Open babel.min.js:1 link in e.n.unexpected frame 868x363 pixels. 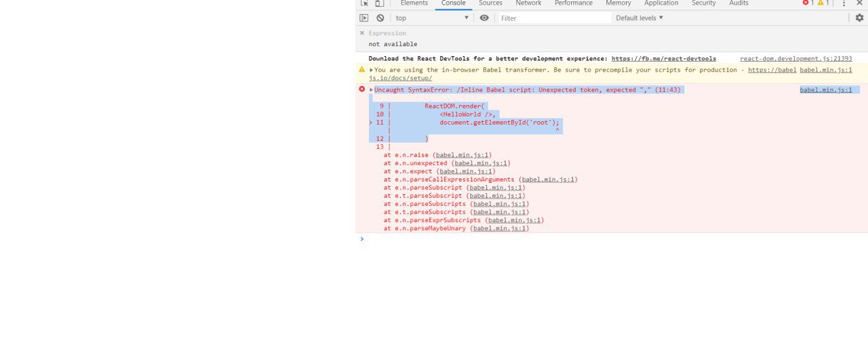[481, 163]
